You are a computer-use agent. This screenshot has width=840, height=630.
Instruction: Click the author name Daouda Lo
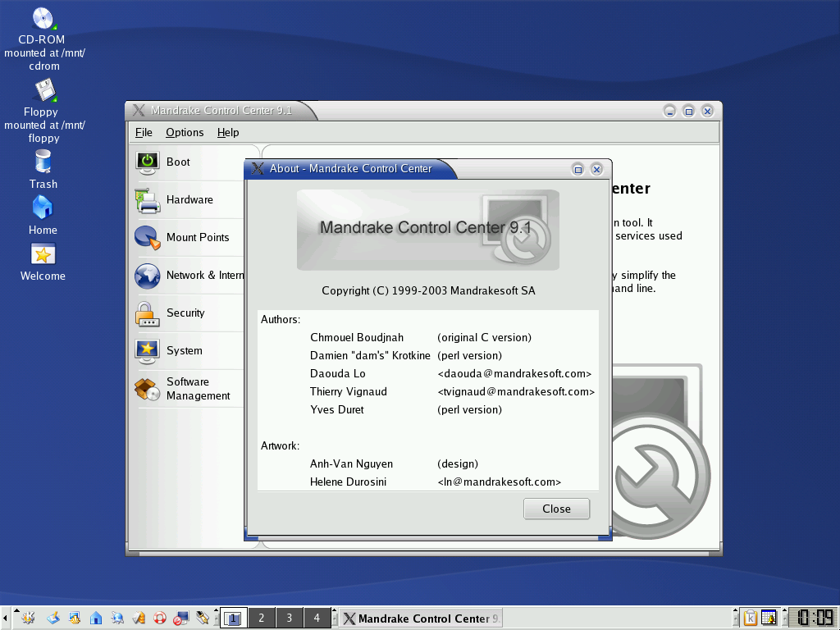(x=337, y=374)
